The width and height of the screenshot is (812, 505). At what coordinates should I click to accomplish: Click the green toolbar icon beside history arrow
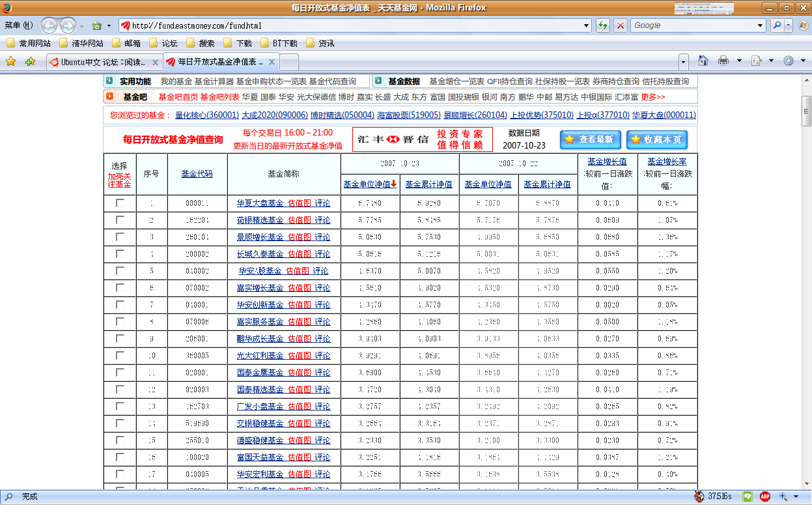coord(97,25)
